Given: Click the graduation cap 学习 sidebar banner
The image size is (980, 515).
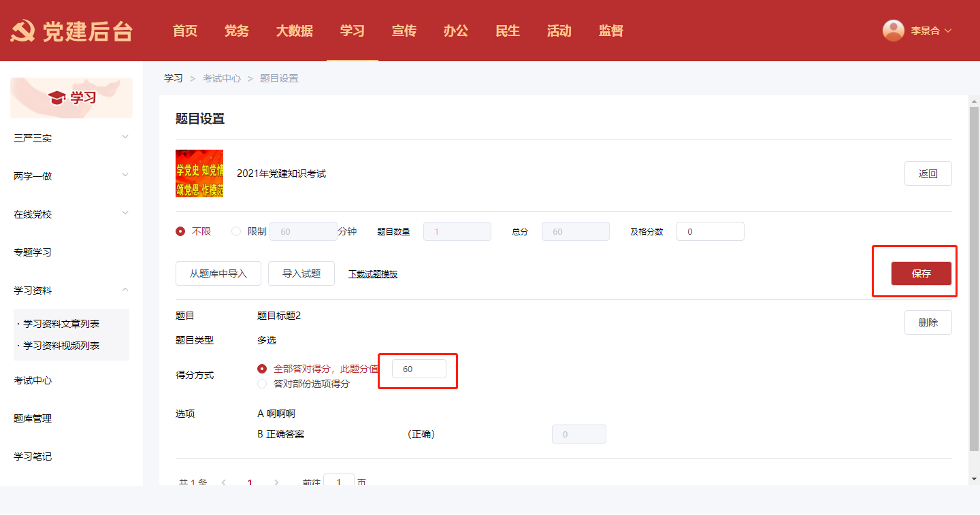Looking at the screenshot, I should pos(71,98).
